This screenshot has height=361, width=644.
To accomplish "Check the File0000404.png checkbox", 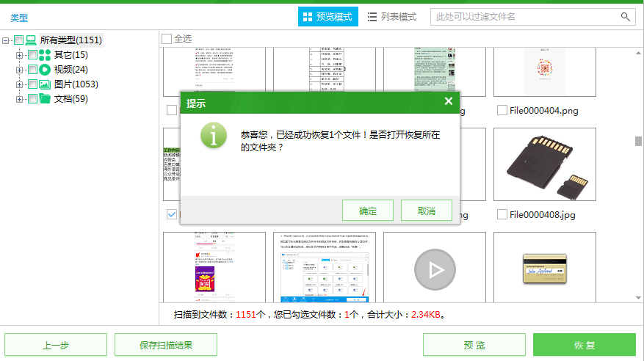I will point(502,111).
